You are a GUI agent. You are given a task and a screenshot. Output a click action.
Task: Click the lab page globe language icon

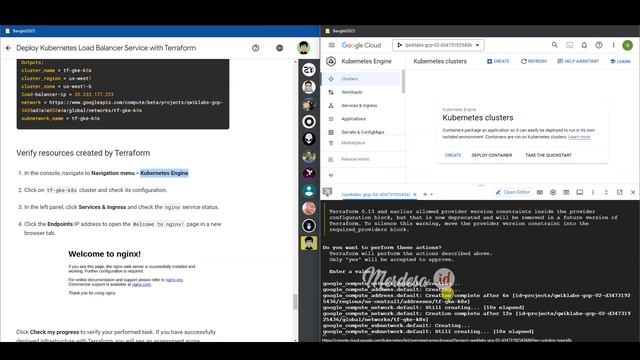coord(280,48)
